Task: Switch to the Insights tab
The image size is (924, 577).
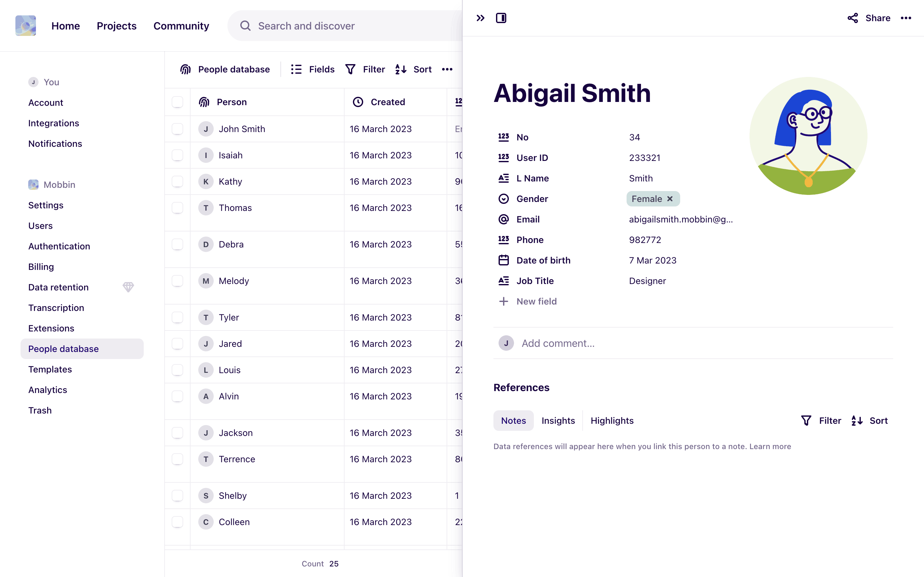Action: pos(558,421)
